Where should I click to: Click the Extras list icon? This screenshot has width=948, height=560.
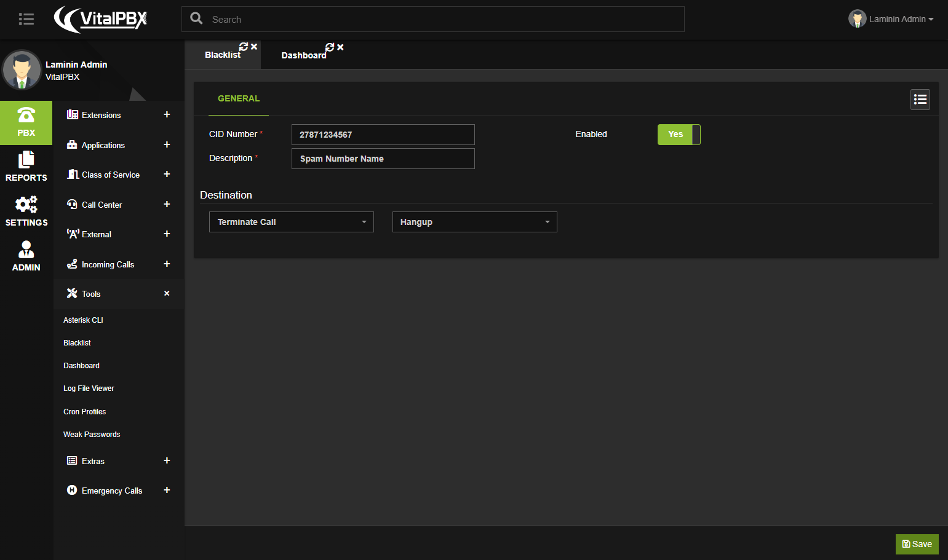(72, 460)
